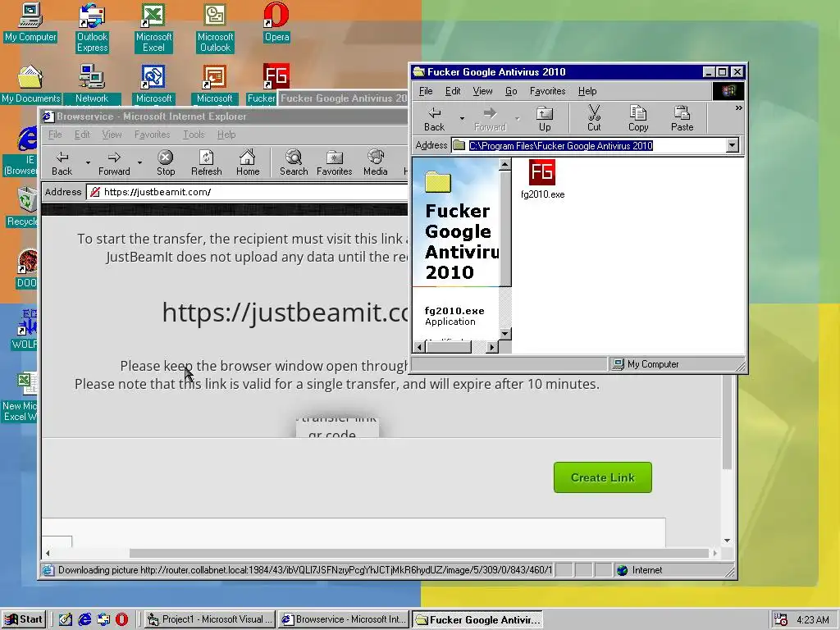Click Home in Internet Explorer toolbar
Viewport: 840px width, 630px height.
pos(248,163)
